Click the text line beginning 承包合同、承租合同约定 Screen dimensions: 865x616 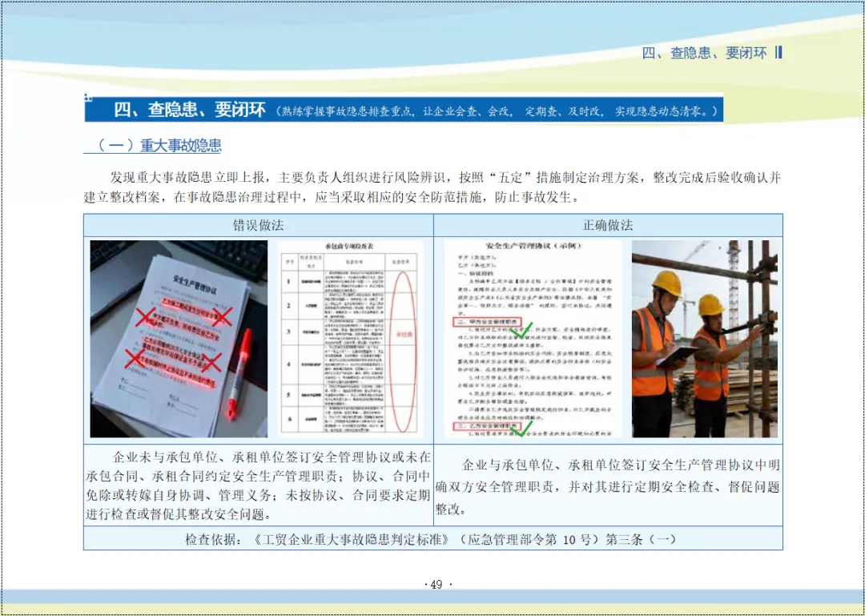[x=258, y=477]
